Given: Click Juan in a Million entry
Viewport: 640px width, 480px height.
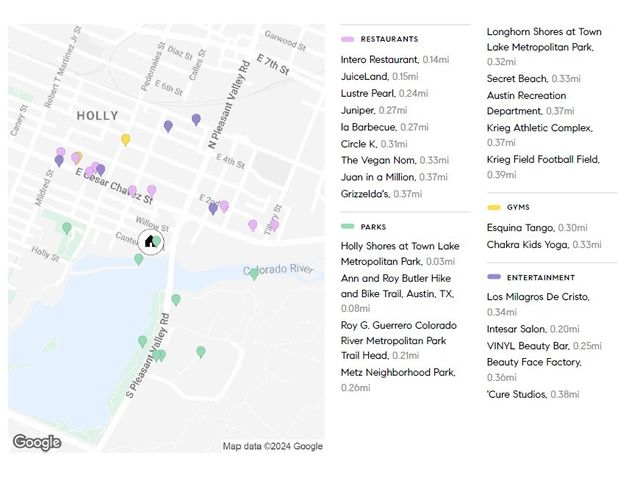Looking at the screenshot, I should click(x=394, y=177).
